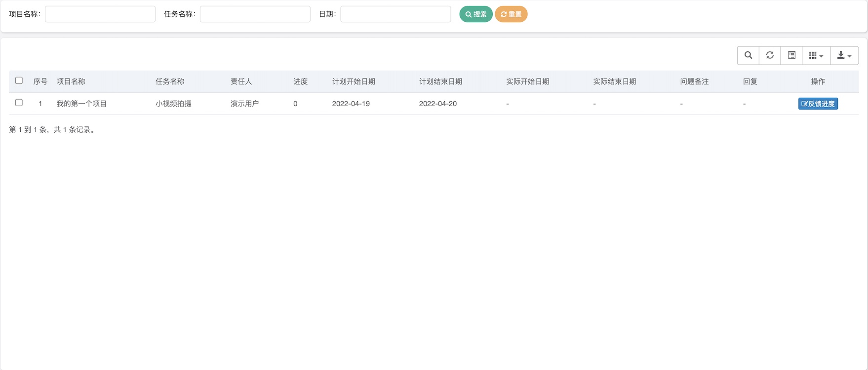868x370 pixels.
Task: Click the 项目名称 column header
Action: (x=71, y=81)
